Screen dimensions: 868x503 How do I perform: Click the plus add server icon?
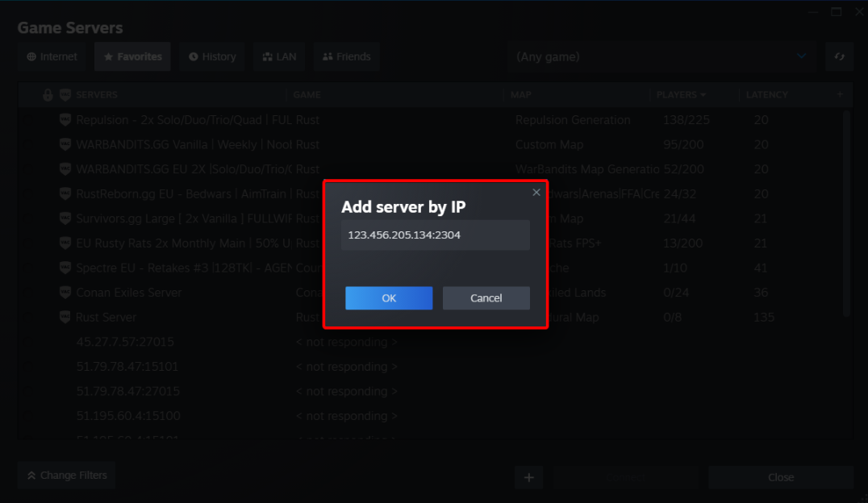pyautogui.click(x=529, y=477)
